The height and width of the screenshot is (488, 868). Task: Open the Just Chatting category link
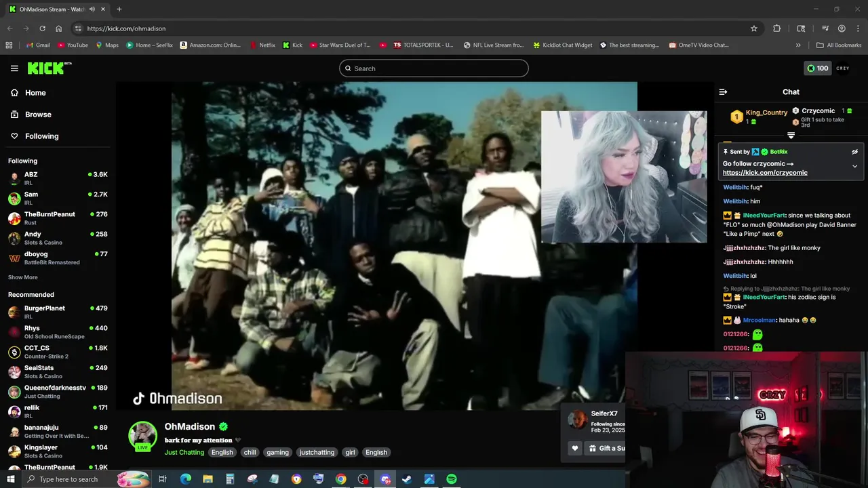click(184, 452)
